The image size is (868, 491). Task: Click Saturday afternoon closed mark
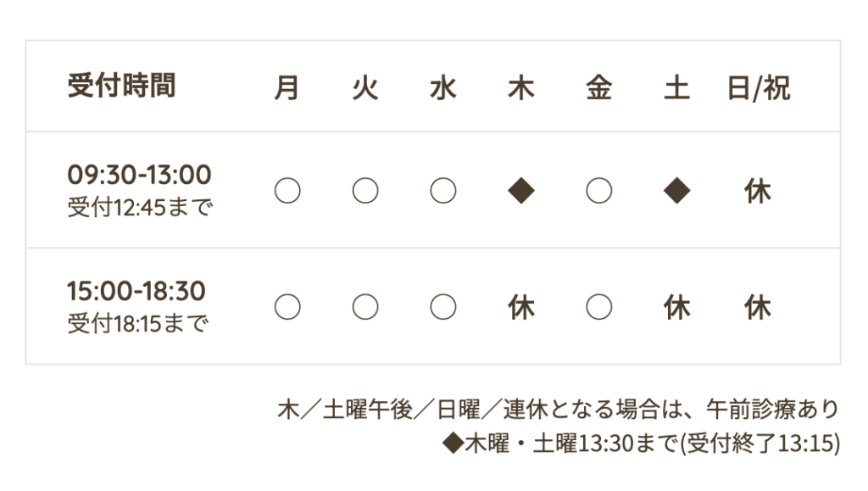(676, 307)
